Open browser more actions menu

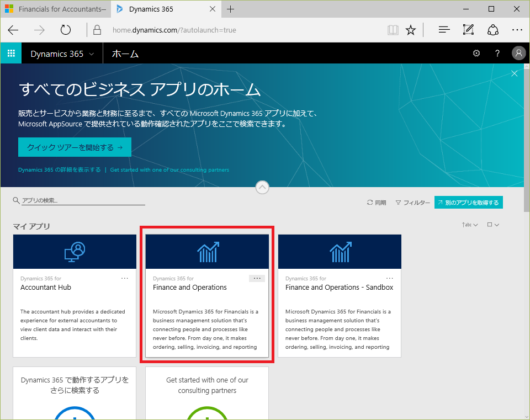[x=517, y=30]
